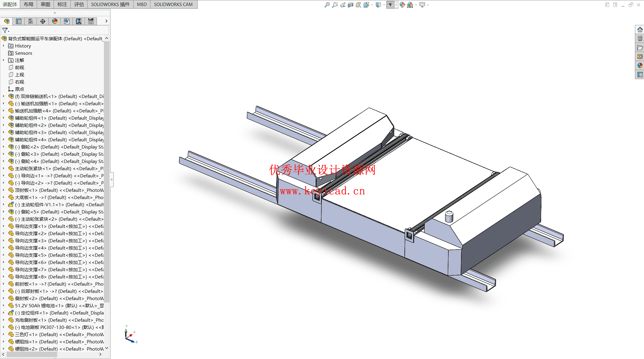Image resolution: width=644 pixels, height=359 pixels.
Task: Expand the History folder
Action: [4, 46]
